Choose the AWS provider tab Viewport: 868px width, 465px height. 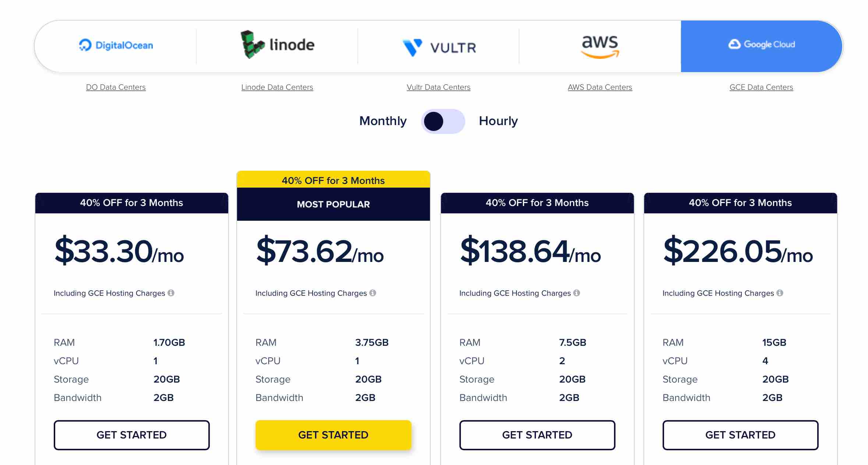coord(600,46)
